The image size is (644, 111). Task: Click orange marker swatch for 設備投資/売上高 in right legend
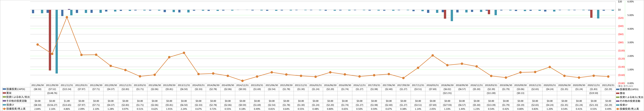(x=618, y=109)
